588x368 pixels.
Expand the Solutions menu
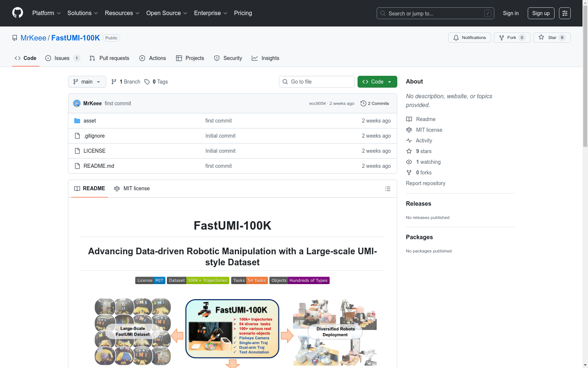point(83,13)
